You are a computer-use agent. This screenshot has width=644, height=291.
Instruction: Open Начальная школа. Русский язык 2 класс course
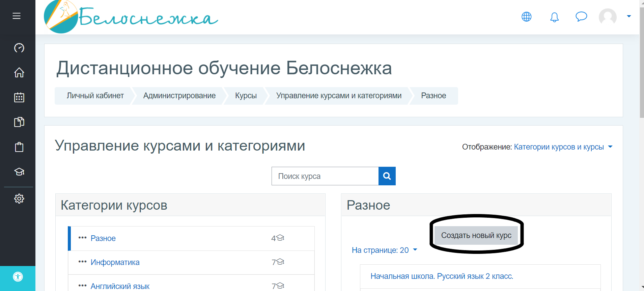[x=442, y=276]
